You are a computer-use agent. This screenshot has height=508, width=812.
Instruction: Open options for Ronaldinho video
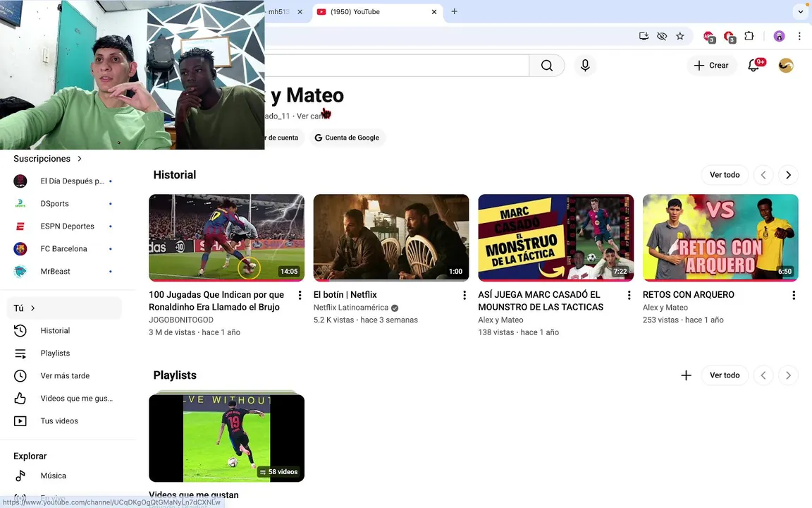(x=300, y=295)
